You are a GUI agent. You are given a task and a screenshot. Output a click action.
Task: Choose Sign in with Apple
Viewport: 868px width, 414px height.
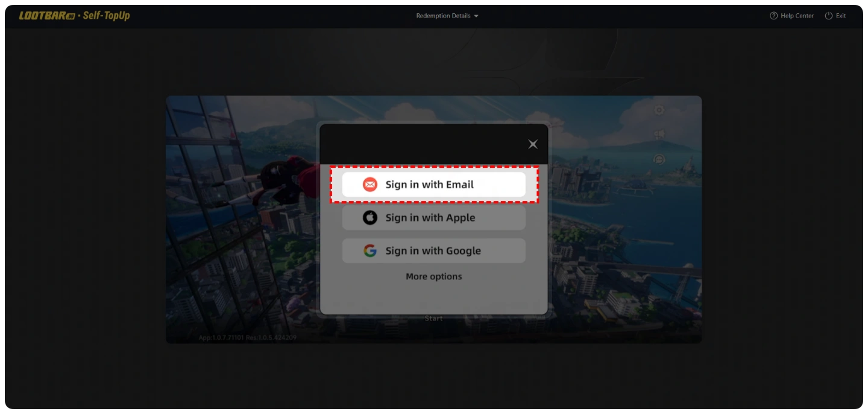pyautogui.click(x=433, y=218)
